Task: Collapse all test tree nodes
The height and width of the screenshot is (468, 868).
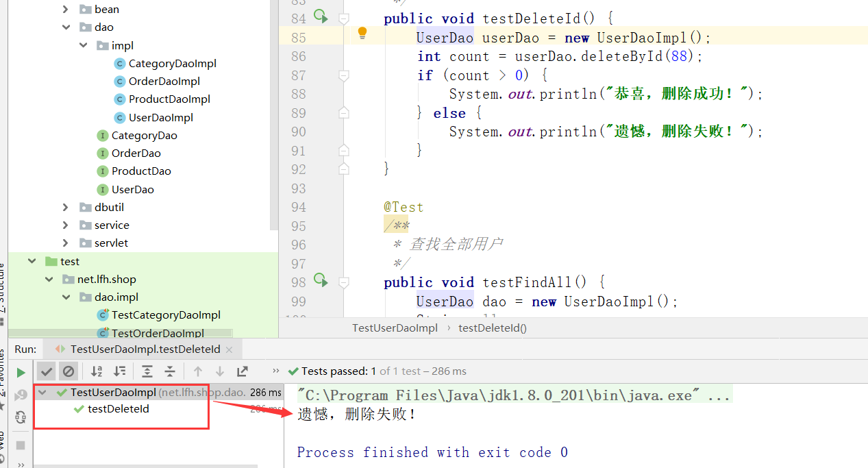Action: point(170,371)
